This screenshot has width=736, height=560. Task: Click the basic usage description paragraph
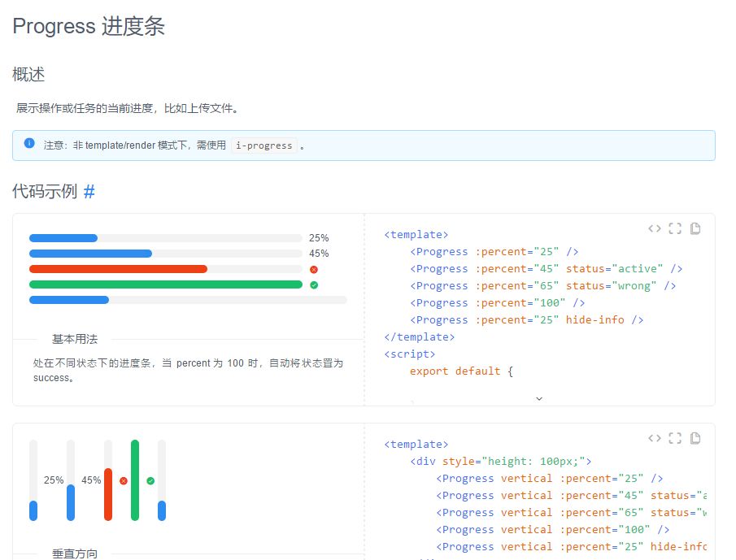pos(188,371)
